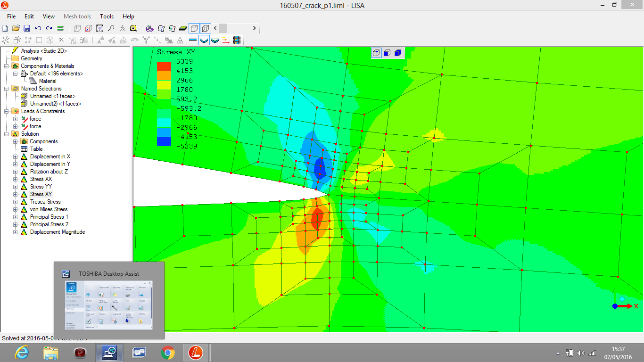The image size is (644, 362).
Task: Collapse the Loads & Constraints node
Action: pos(7,111)
